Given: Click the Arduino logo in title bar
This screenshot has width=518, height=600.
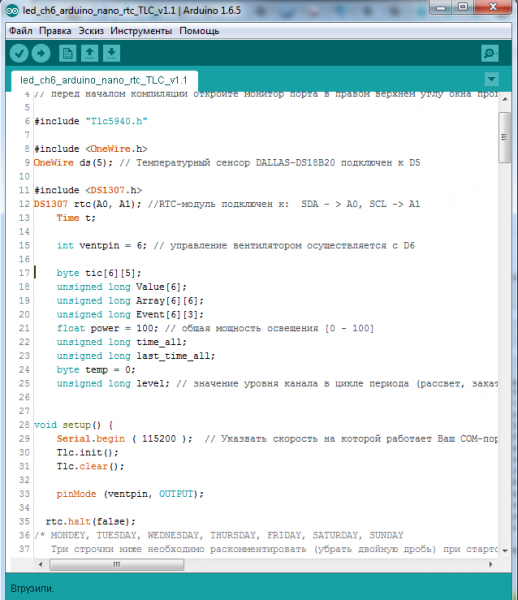Looking at the screenshot, I should (12, 10).
